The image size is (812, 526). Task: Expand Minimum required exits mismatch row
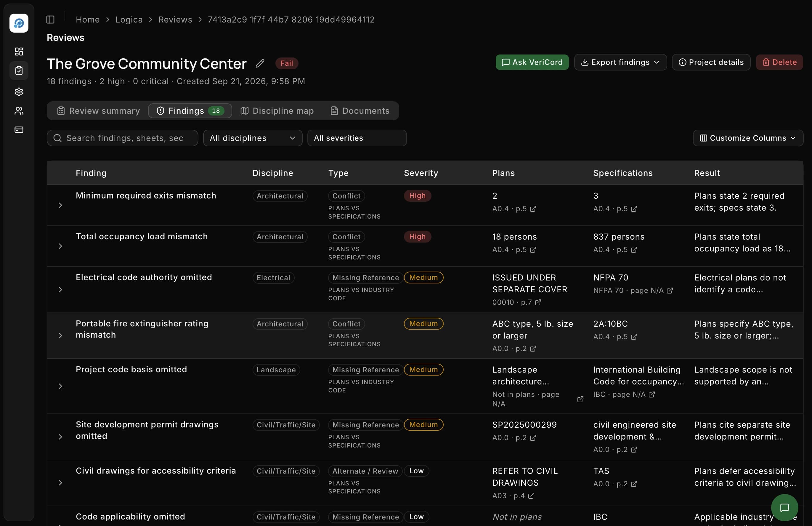[x=60, y=205]
